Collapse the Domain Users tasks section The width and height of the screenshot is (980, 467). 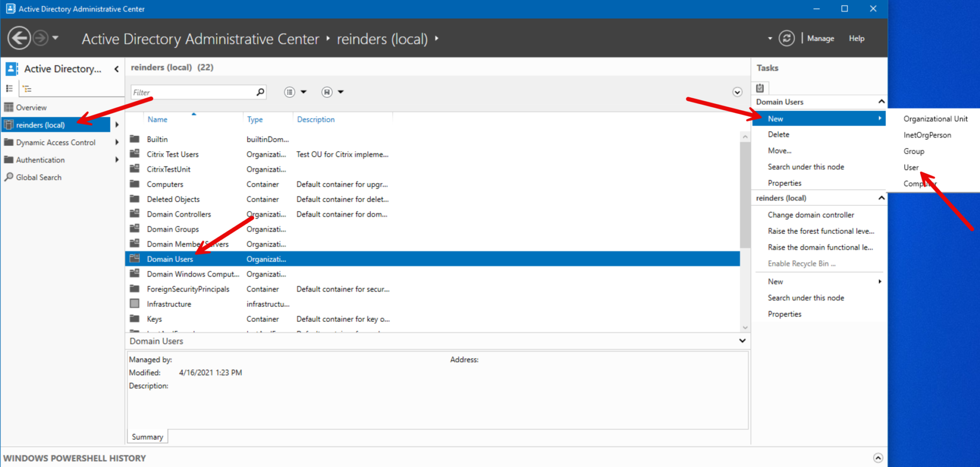click(x=881, y=102)
